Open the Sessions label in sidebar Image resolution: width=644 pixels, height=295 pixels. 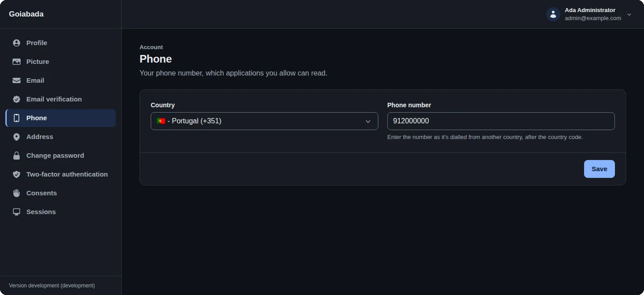41,212
